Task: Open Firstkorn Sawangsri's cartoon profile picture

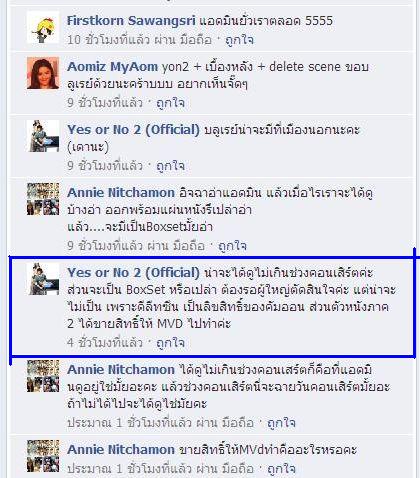Action: pyautogui.click(x=43, y=27)
